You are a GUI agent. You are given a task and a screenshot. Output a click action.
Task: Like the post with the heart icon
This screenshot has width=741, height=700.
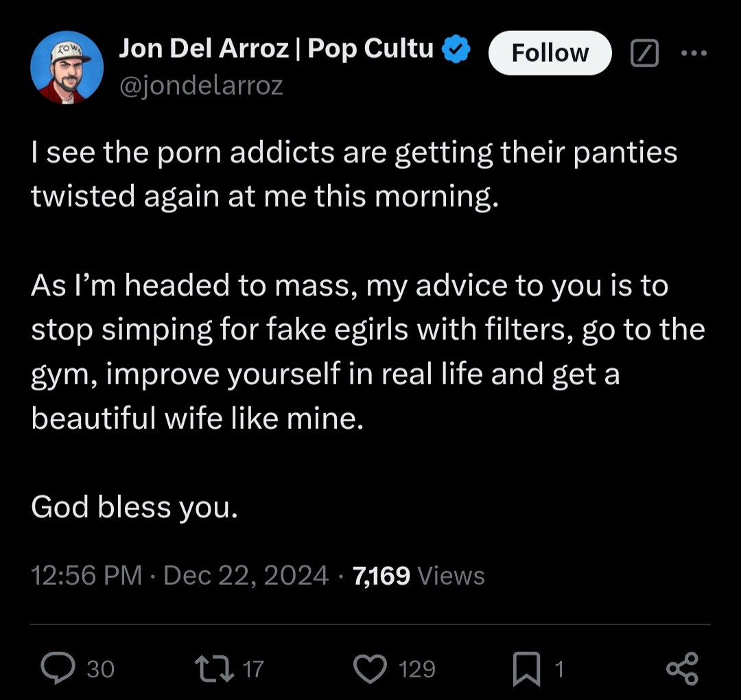click(x=370, y=668)
